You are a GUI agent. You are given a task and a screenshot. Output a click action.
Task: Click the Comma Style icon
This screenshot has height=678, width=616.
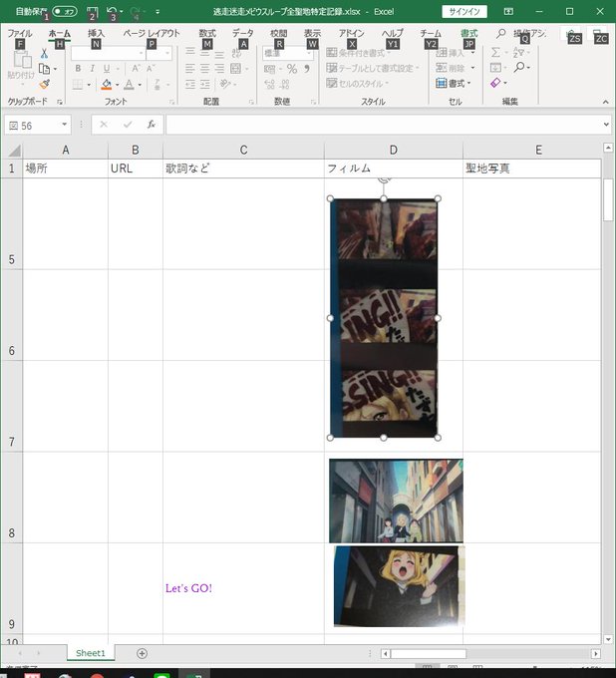coord(307,69)
